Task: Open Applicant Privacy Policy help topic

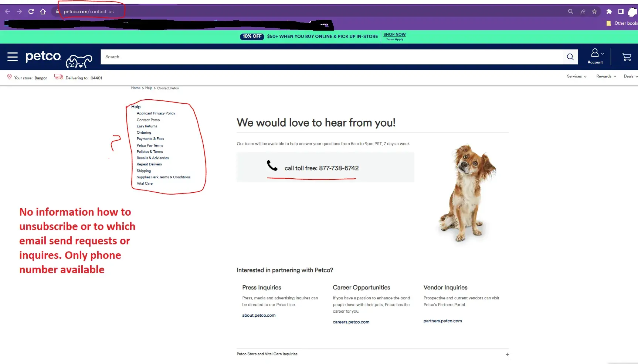Action: [156, 113]
